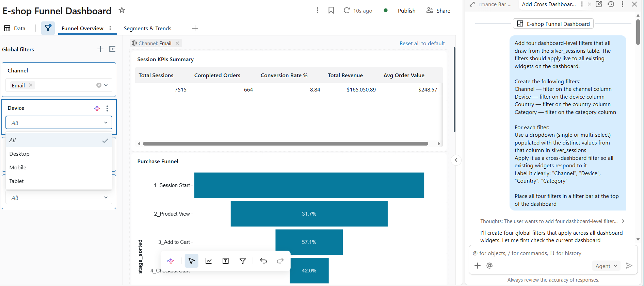Open the Device filter kebab menu
Viewport: 644px width, 286px height.
coord(107,108)
